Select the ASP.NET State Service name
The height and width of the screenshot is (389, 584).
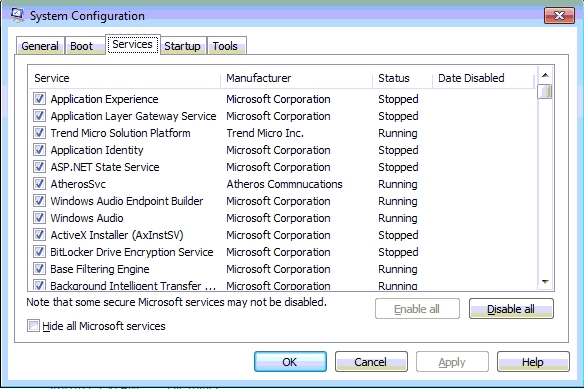tap(105, 167)
